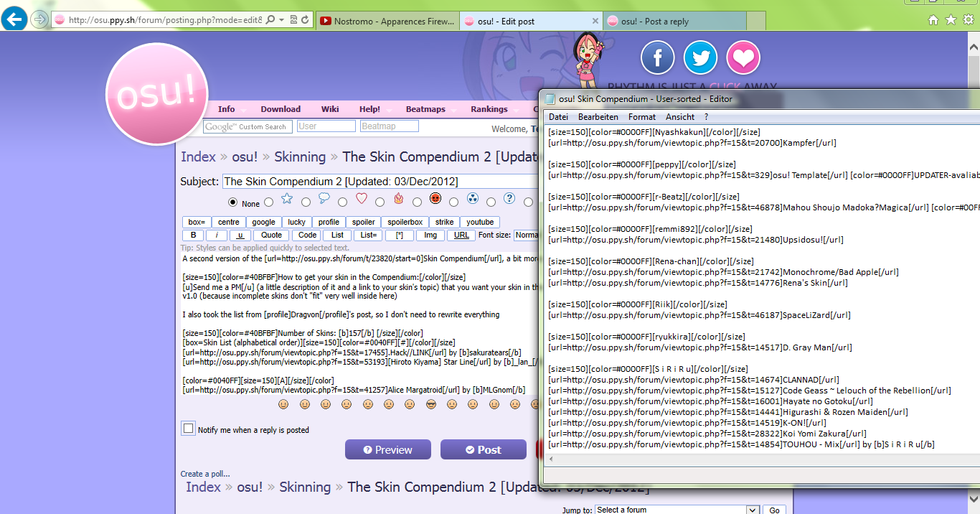Open the 'Skinning' breadcrumb above the Subject field
980x514 pixels.
tap(300, 156)
